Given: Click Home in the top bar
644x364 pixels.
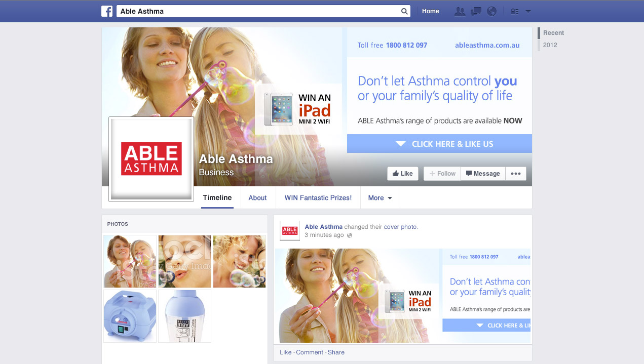Looking at the screenshot, I should [x=431, y=11].
